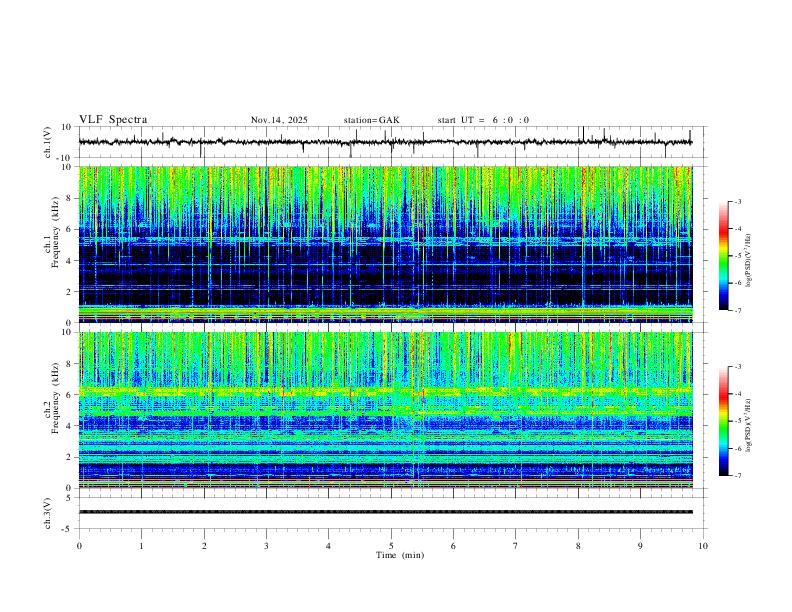Click time axis tick label "5"

391,546
